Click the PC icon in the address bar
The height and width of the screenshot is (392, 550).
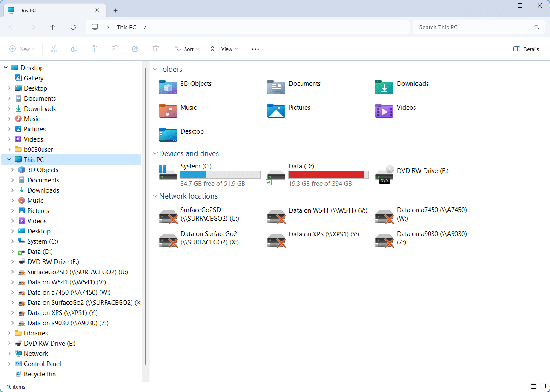tap(95, 27)
